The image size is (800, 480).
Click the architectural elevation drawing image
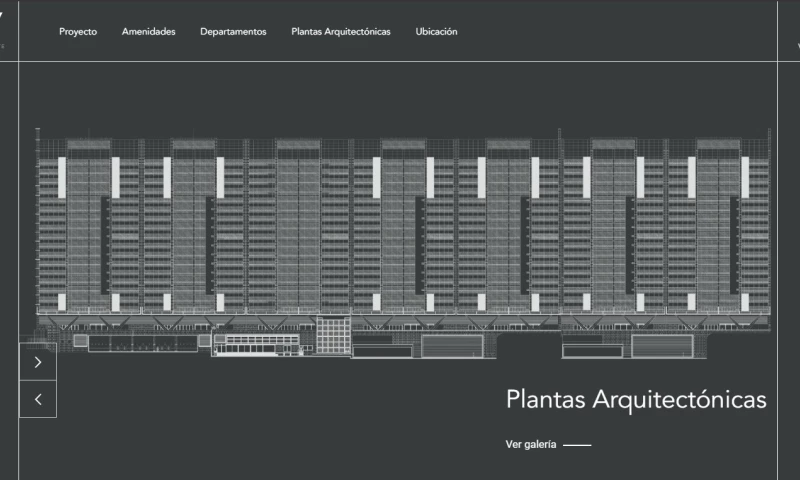pos(403,243)
